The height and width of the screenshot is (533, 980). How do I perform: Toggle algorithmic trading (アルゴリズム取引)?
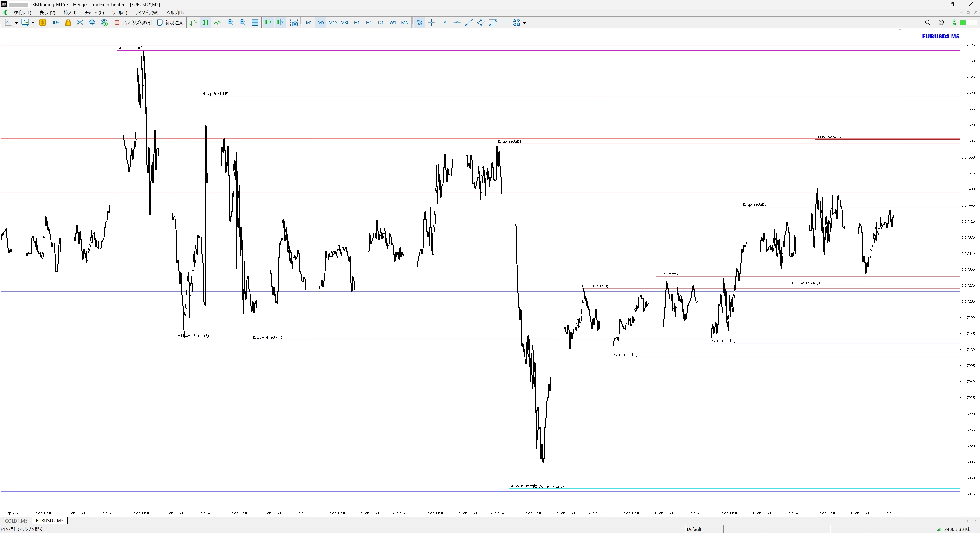point(133,22)
